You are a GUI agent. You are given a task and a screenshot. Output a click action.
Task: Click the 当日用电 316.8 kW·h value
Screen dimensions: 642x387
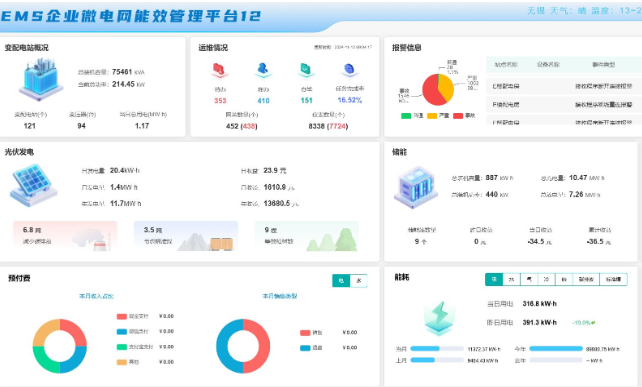[x=540, y=303]
